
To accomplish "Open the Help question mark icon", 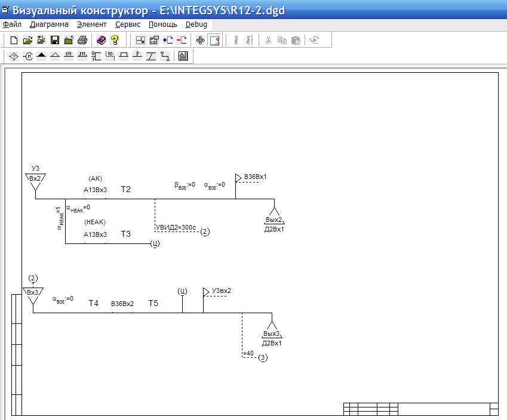I will pyautogui.click(x=115, y=41).
